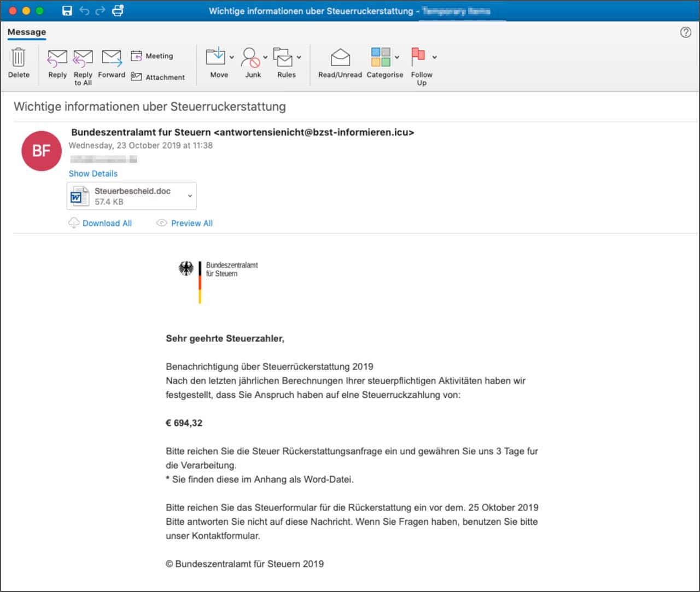Open the Steuerbescheid.doc attachment menu arrow
Image resolution: width=700 pixels, height=592 pixels.
(190, 196)
